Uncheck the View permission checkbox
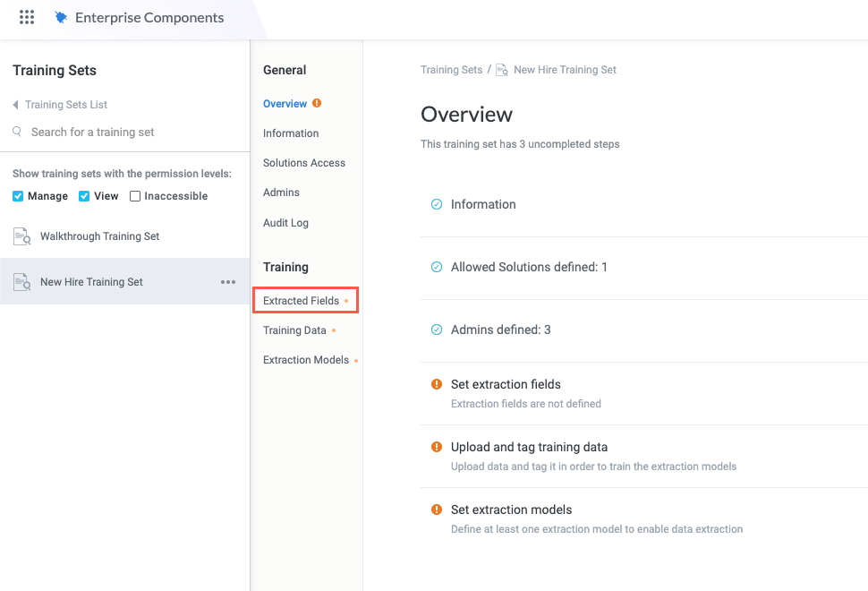The width and height of the screenshot is (868, 591). pos(84,196)
